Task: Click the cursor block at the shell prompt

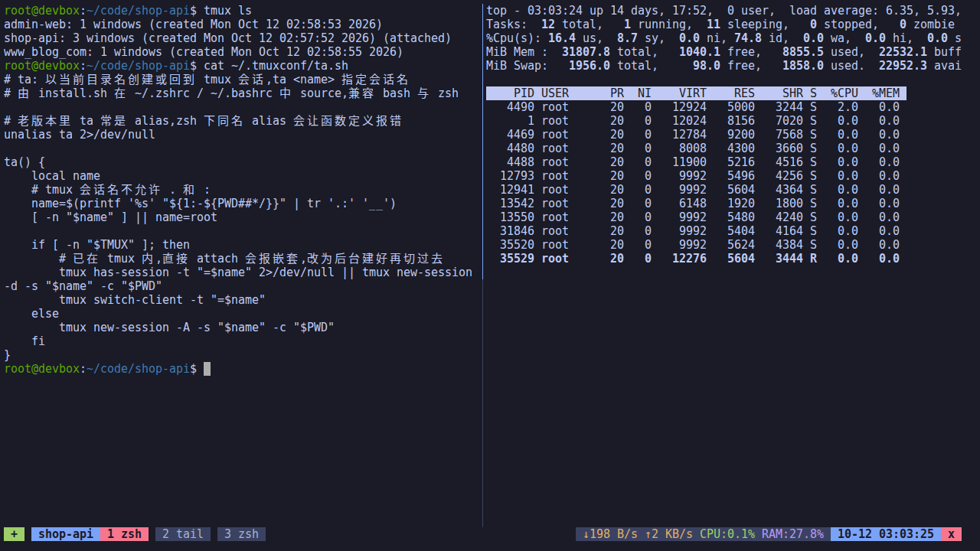Action: tap(207, 369)
